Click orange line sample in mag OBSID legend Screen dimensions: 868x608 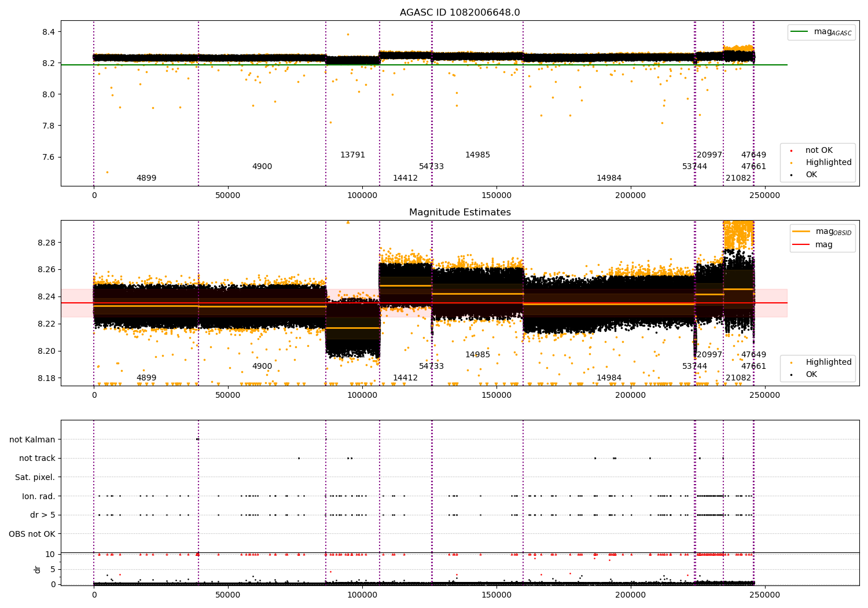[801, 232]
